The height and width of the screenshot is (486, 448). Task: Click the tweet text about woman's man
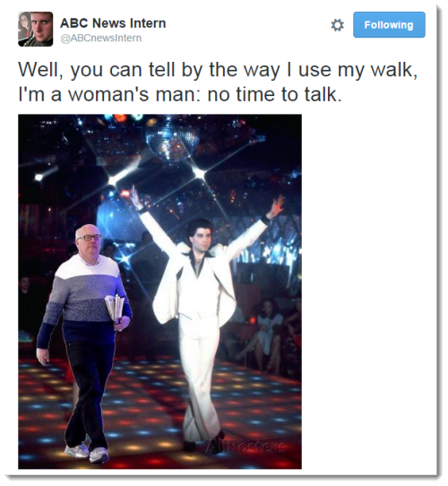[218, 82]
